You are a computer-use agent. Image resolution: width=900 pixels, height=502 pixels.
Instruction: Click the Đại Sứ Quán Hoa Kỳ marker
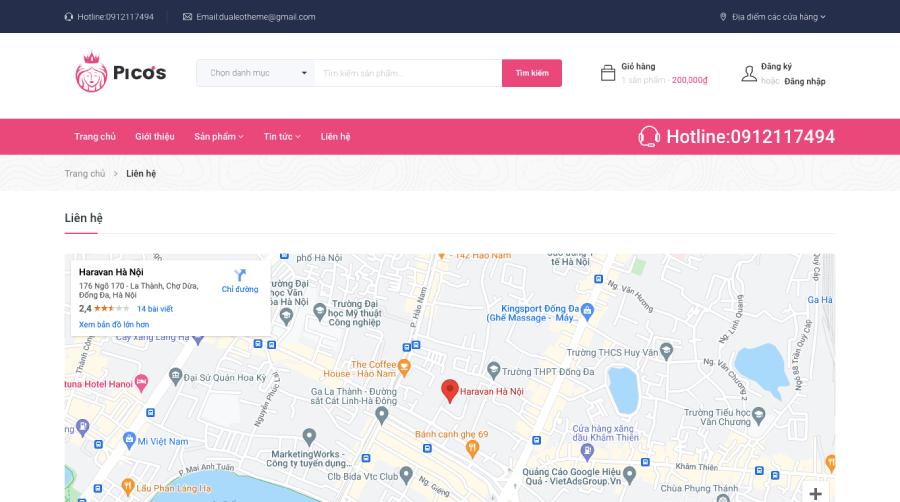click(x=176, y=376)
